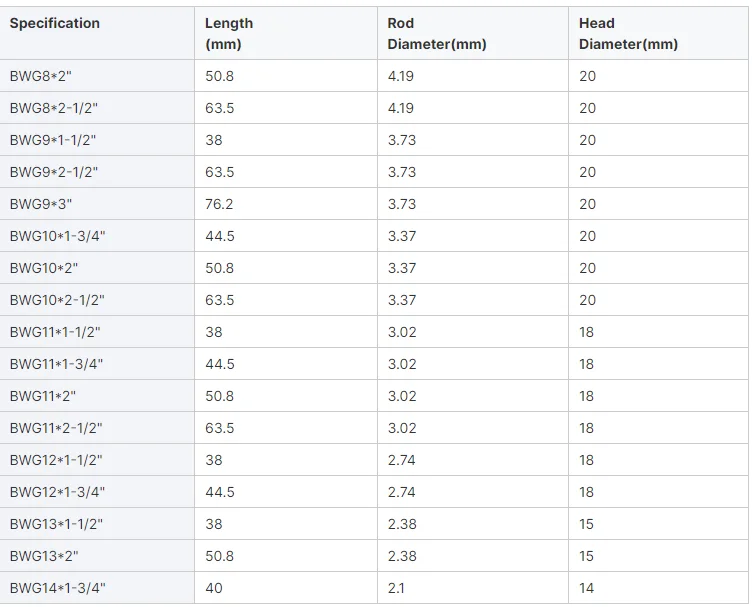Screen dimensions: 754x607
Task: Select the BWG8*2-1/2" row label
Action: point(57,108)
